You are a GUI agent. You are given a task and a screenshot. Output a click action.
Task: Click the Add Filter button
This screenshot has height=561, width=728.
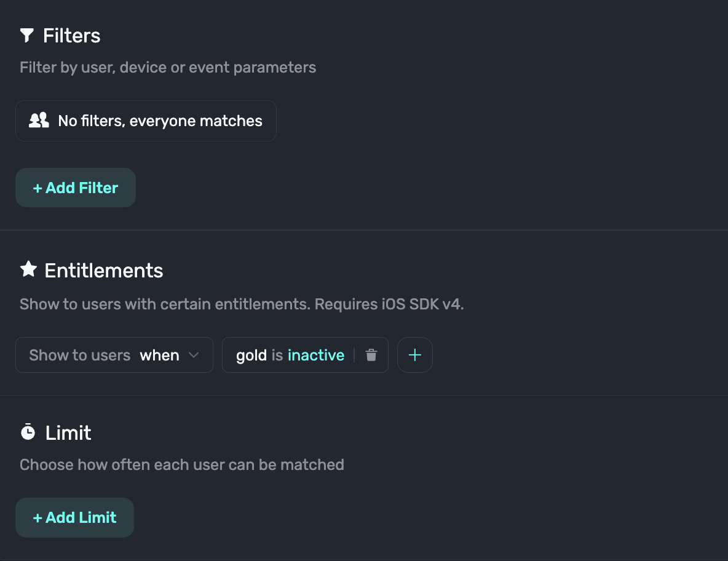[x=75, y=188]
